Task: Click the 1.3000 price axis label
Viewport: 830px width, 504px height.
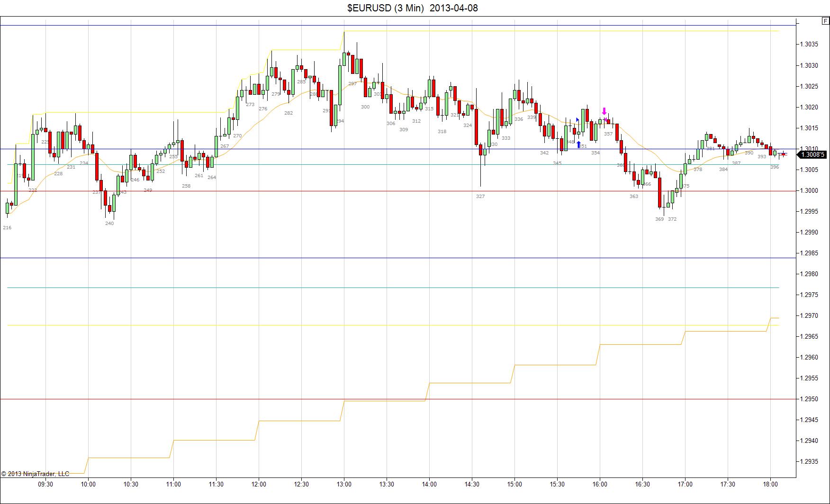Action: click(809, 190)
